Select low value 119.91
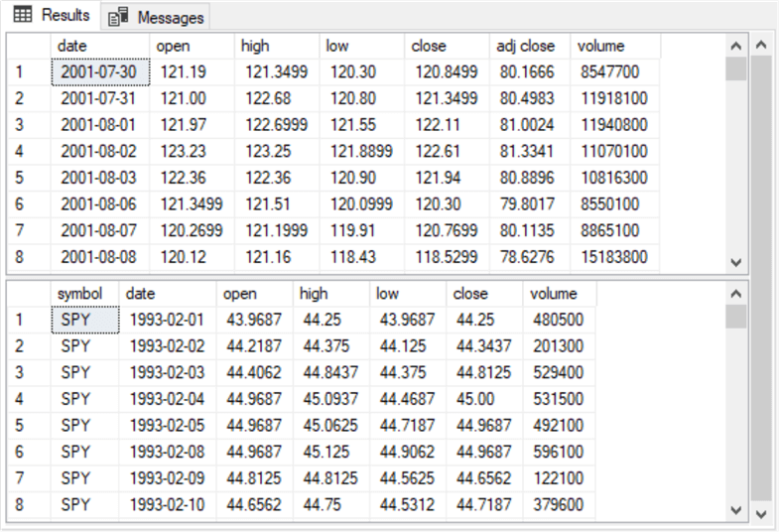The height and width of the screenshot is (532, 779). [x=361, y=230]
